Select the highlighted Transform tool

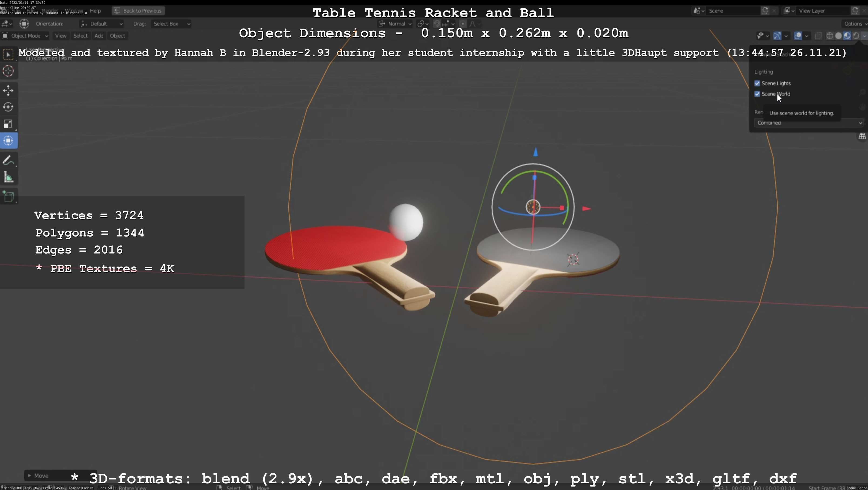[8, 141]
